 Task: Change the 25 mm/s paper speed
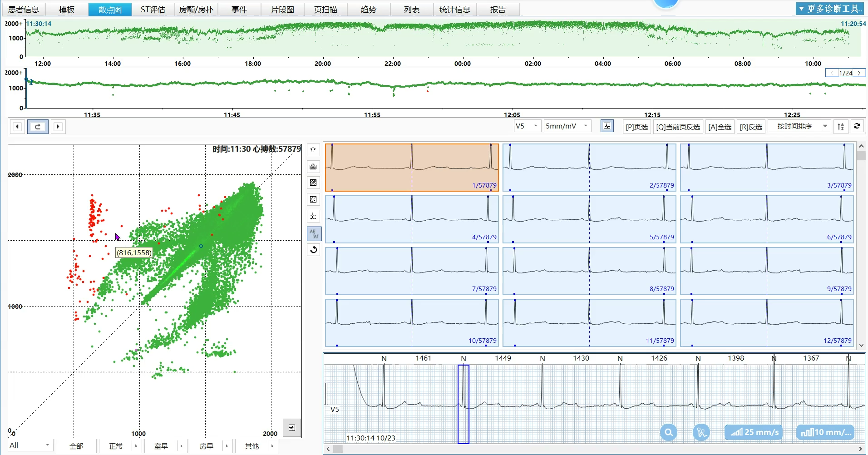(x=755, y=432)
